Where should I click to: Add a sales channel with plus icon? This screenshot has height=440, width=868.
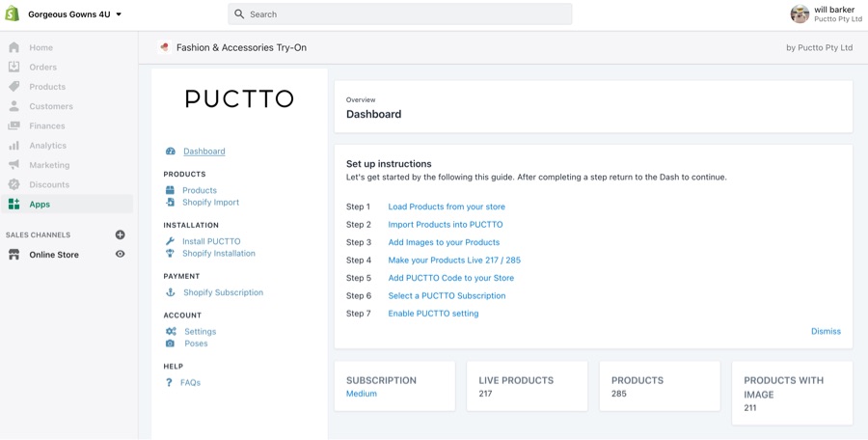[121, 234]
